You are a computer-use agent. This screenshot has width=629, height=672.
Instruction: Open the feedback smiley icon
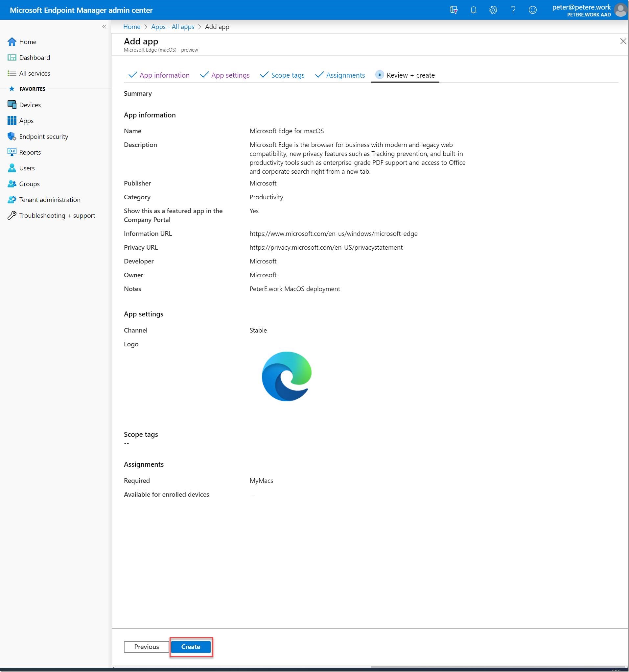pyautogui.click(x=532, y=10)
